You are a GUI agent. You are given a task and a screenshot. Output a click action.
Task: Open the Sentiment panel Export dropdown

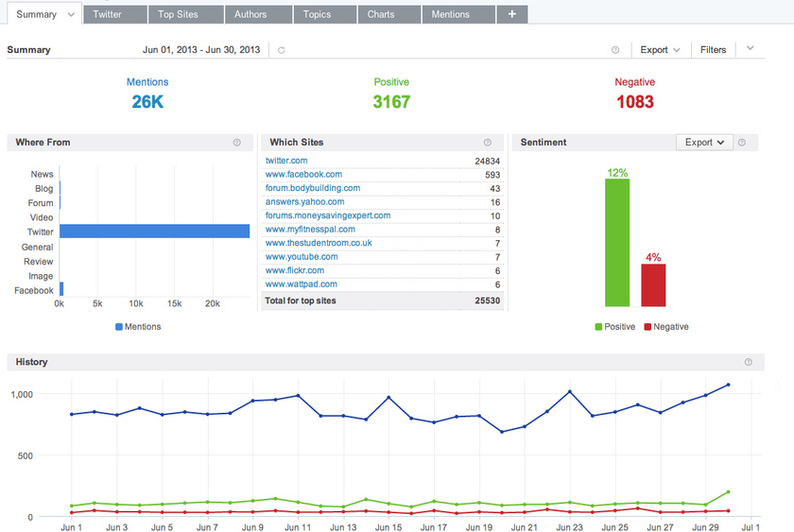pyautogui.click(x=704, y=143)
